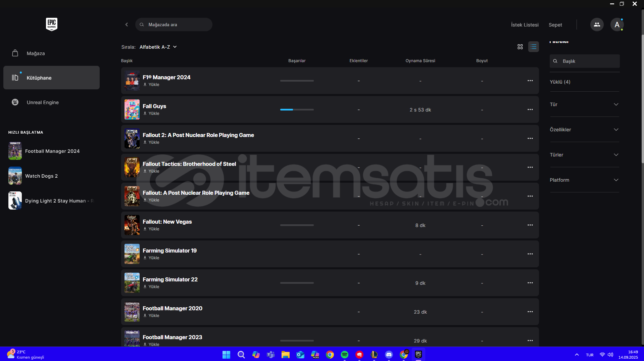Screen dimensions: 644x361
Task: Click Farming Simulator 22 cover thumbnail
Action: pos(132,283)
